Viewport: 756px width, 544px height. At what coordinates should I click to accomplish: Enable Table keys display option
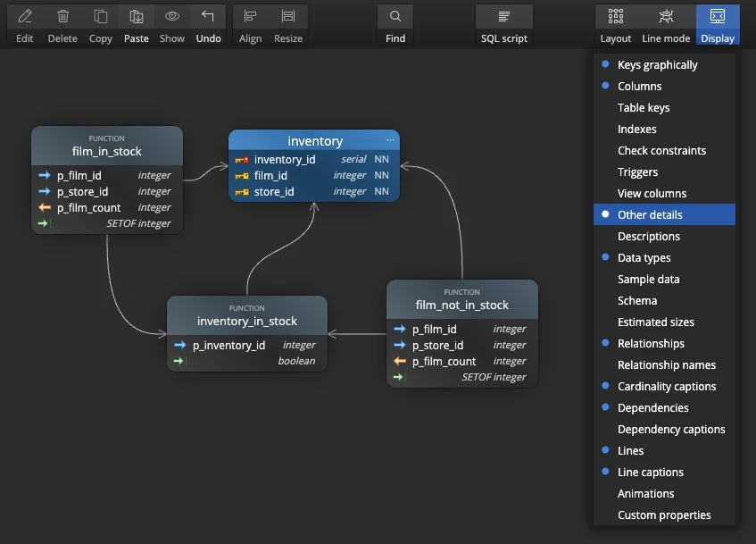(664, 108)
